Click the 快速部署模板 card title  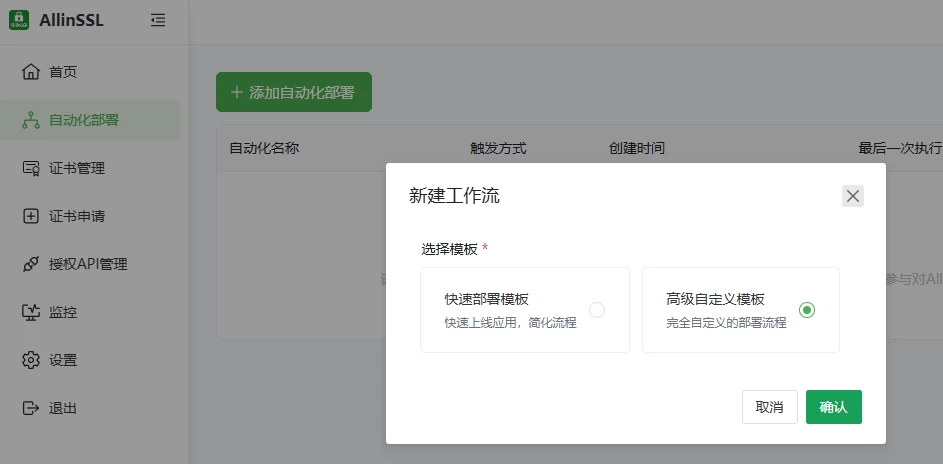pos(487,299)
